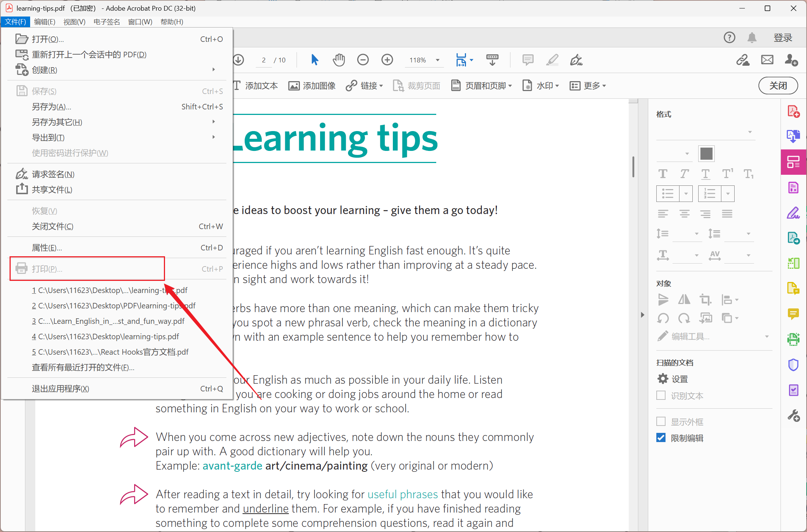Enable the 识别文本 checkbox
The image size is (807, 532).
point(661,395)
